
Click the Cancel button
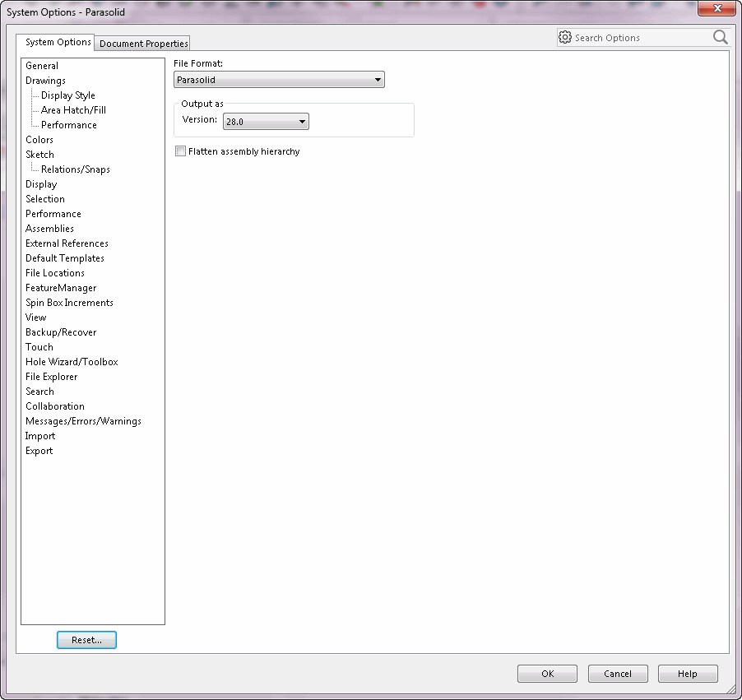[618, 674]
